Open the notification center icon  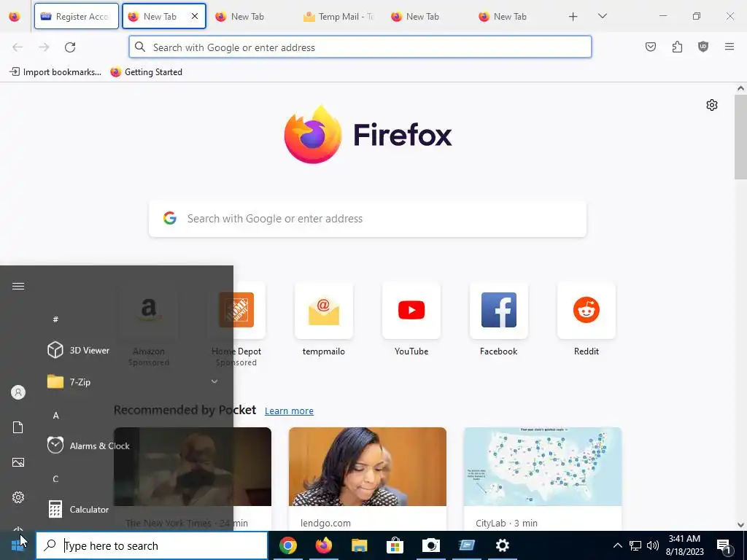click(724, 545)
